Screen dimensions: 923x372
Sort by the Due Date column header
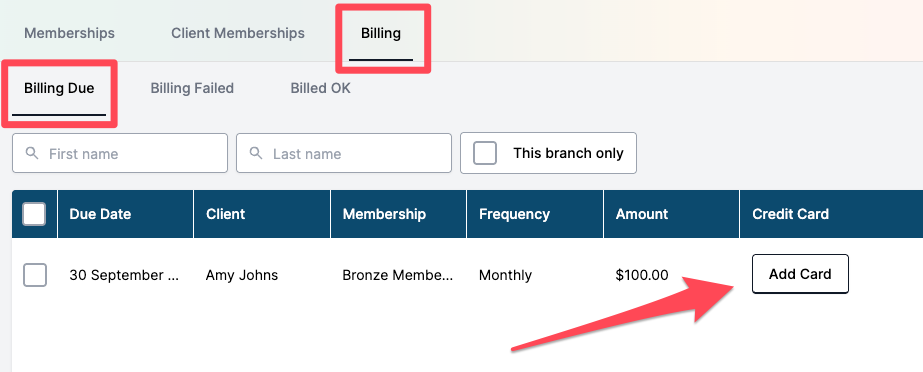[x=100, y=214]
